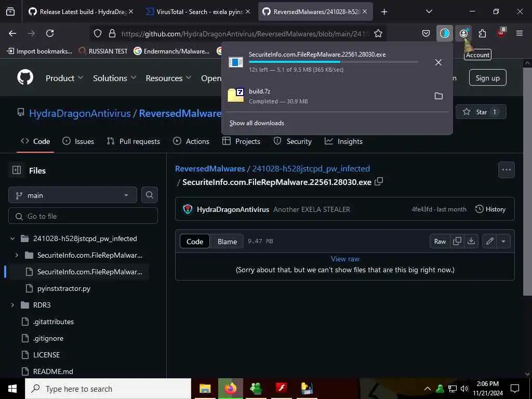
Task: Click the browser URL address bar
Action: [237, 33]
